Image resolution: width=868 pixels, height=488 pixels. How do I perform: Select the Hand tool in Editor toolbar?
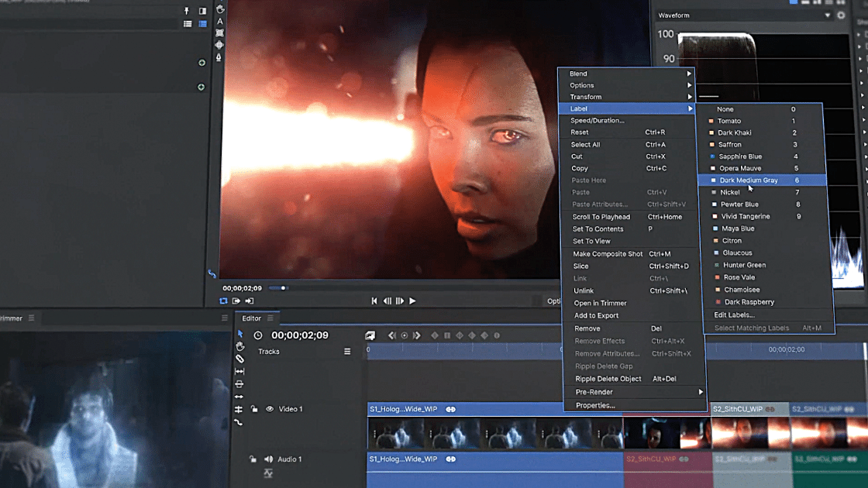click(x=239, y=346)
